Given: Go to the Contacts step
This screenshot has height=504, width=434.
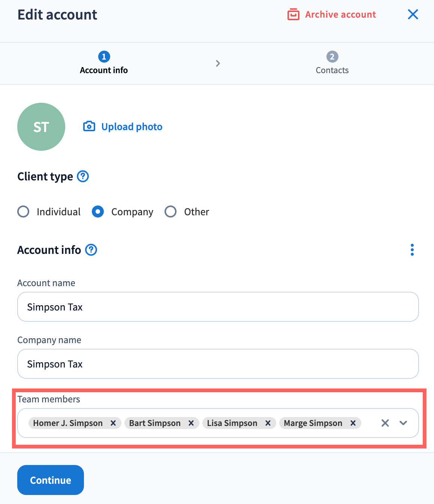Looking at the screenshot, I should [x=332, y=63].
